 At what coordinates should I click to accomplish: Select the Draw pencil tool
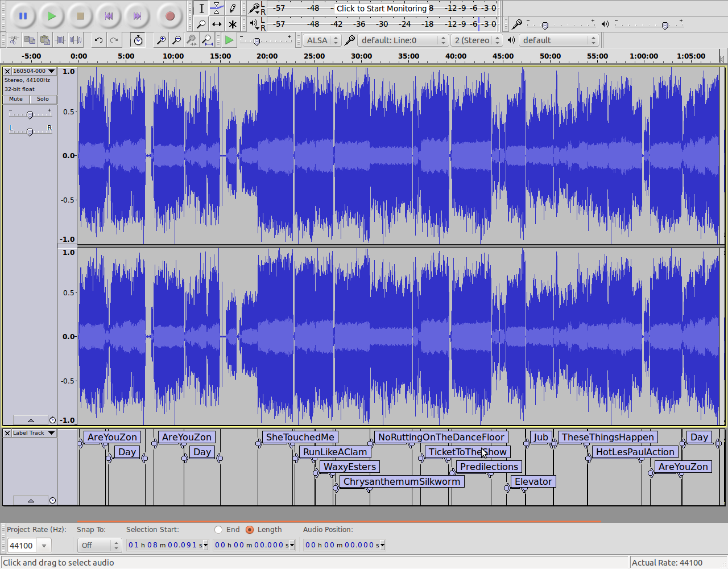[x=232, y=8]
